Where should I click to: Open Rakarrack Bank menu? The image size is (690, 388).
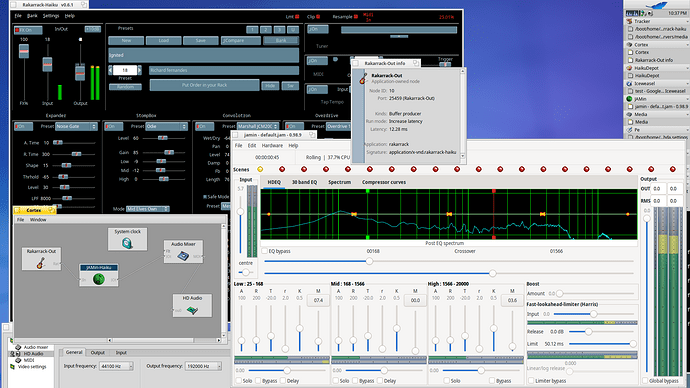32,16
